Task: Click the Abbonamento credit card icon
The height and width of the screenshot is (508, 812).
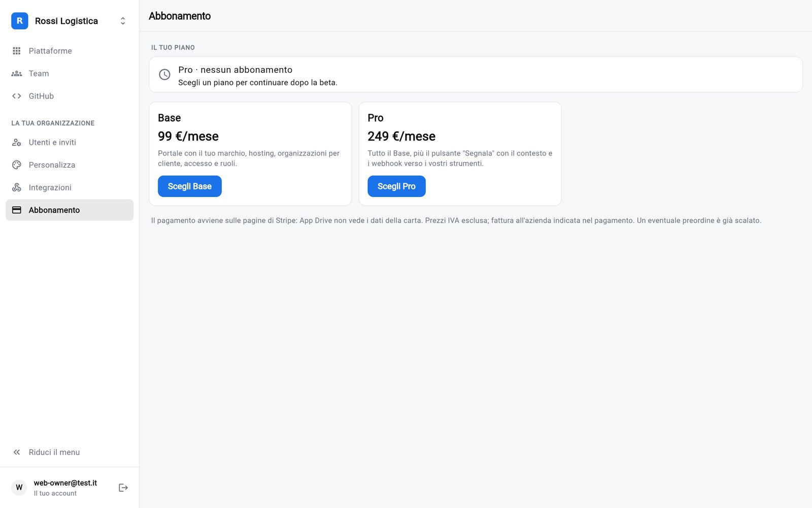Action: coord(17,210)
